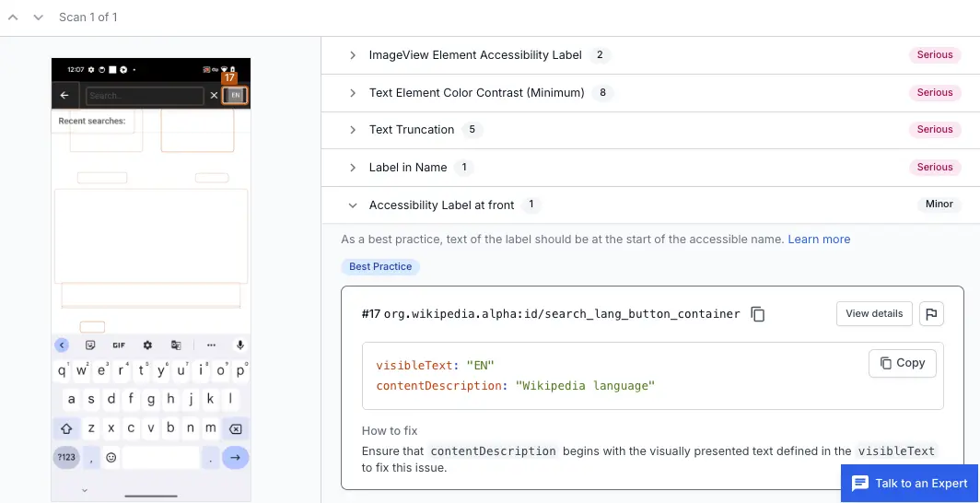This screenshot has width=980, height=503.
Task: Click the View details button
Action: pos(874,314)
